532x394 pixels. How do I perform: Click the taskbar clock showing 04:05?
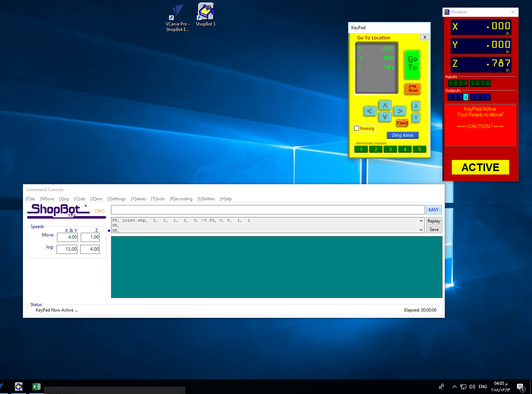point(501,387)
